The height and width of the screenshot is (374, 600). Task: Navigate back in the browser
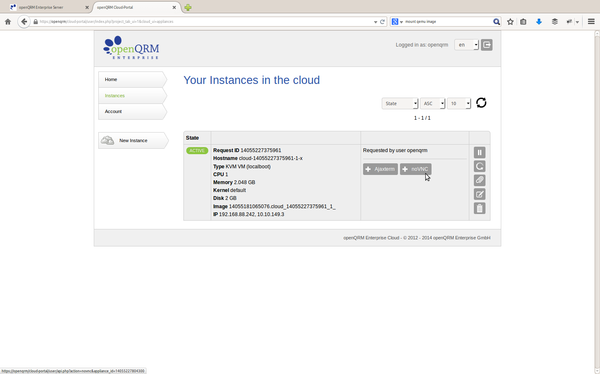point(24,21)
